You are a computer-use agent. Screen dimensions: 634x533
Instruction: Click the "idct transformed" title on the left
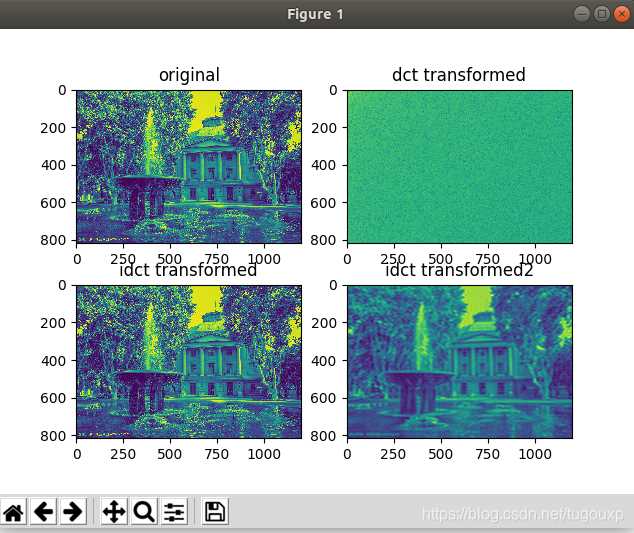click(x=189, y=271)
